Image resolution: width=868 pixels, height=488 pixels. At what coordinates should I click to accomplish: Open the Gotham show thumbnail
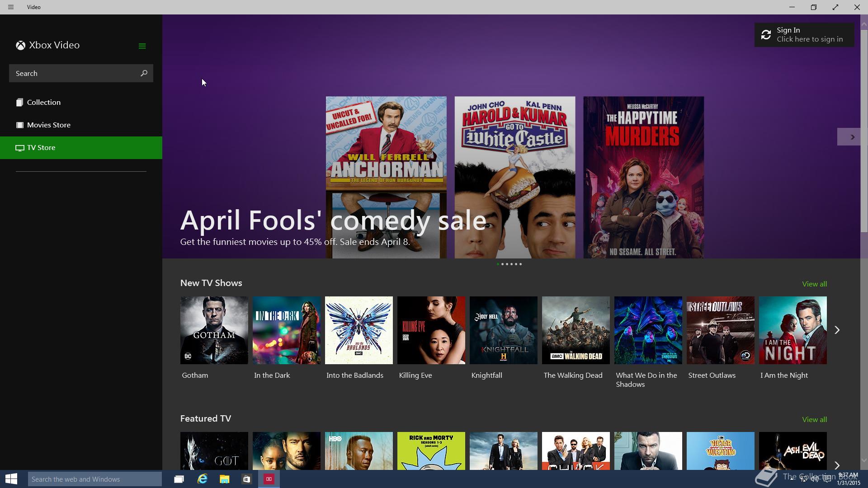click(x=214, y=330)
